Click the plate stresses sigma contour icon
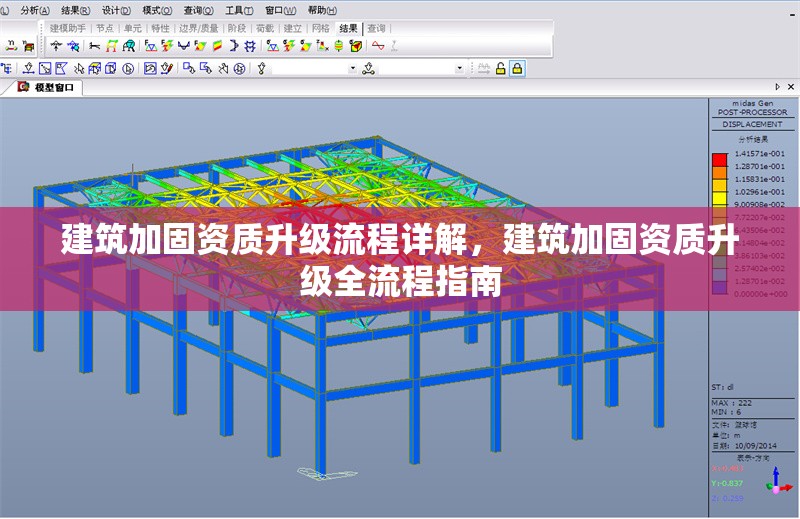The image size is (800, 519). pos(306,46)
